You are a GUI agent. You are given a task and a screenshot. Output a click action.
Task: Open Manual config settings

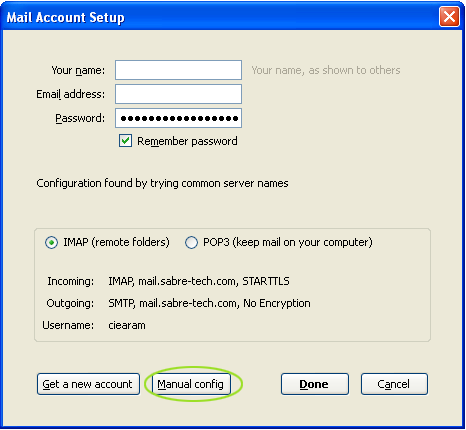[x=191, y=384]
